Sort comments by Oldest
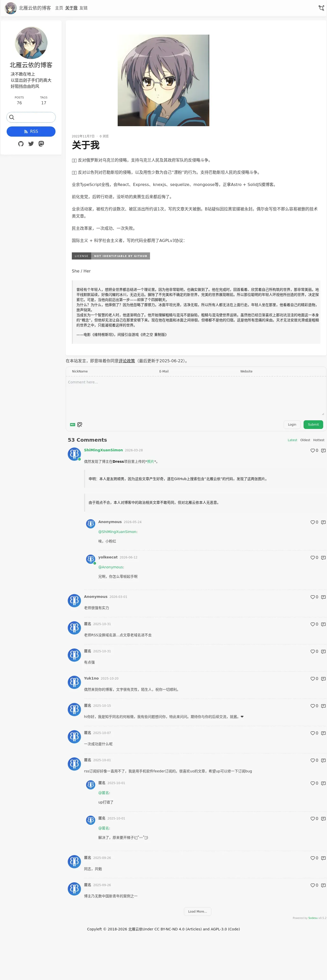327x980 pixels. tap(305, 440)
